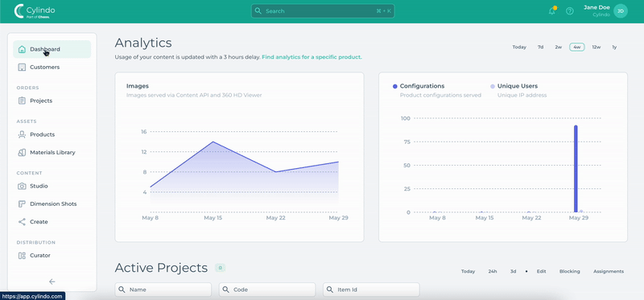Click the magnifier in the Item Id filter

click(330, 290)
